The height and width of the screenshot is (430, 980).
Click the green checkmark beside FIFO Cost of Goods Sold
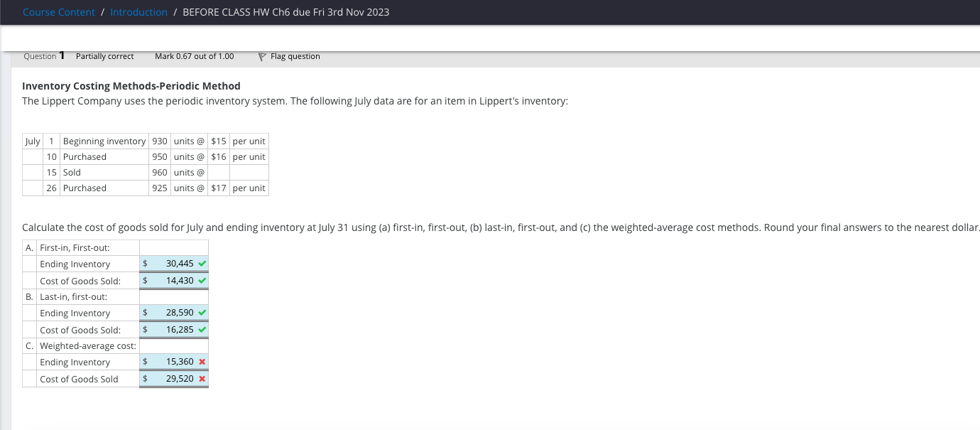click(x=201, y=281)
